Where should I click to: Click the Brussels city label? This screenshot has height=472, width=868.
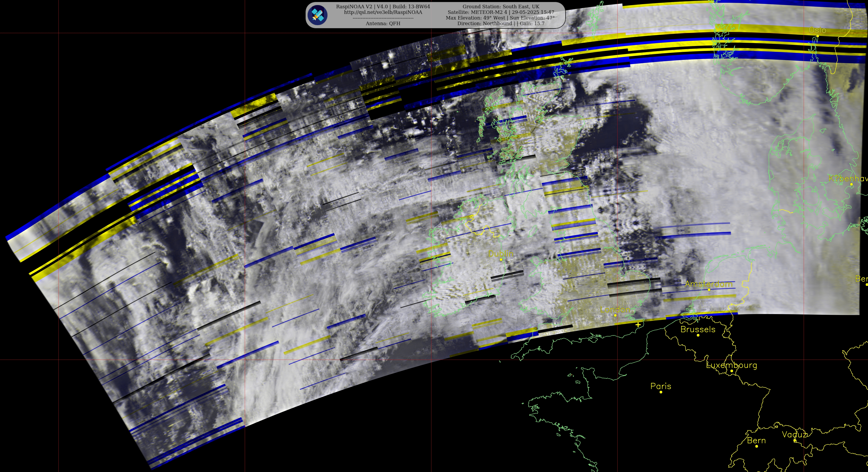pos(698,330)
